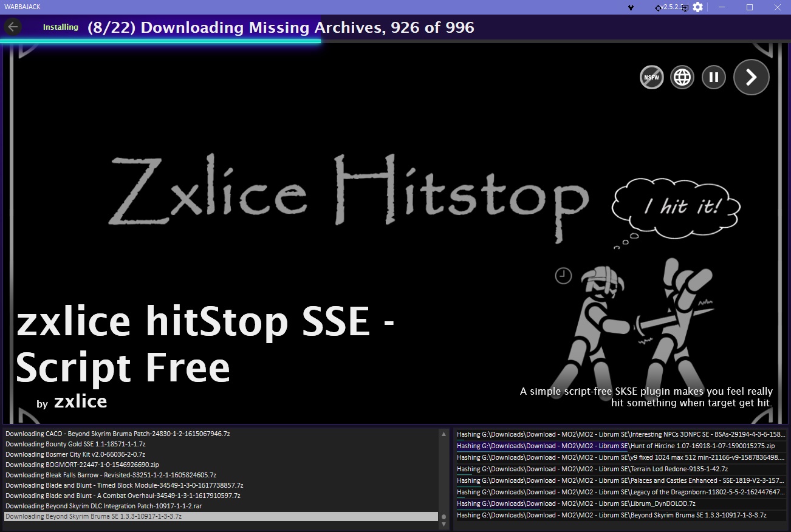Select the Hashing Interesting NPCs 3DNPC job
Screen dimensions: 791x532
[x=621, y=434]
